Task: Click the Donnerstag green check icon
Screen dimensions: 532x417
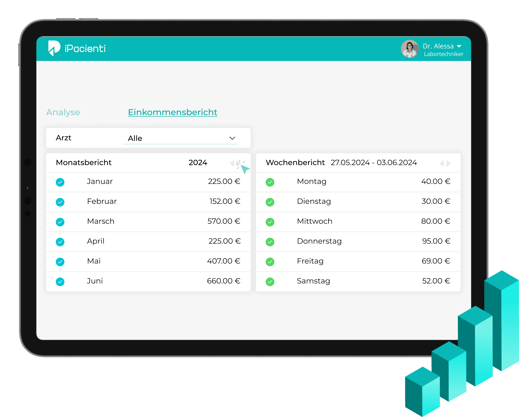Action: (x=270, y=242)
